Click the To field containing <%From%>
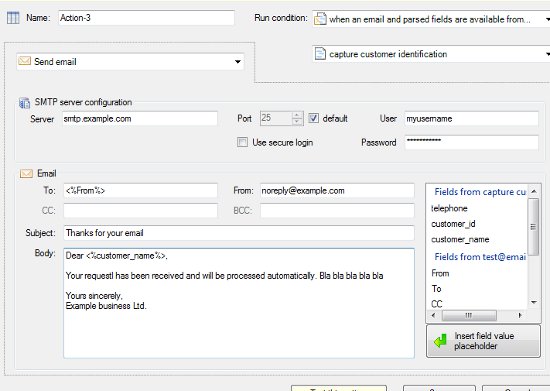Viewport: 550px width, 391px height. (x=140, y=190)
